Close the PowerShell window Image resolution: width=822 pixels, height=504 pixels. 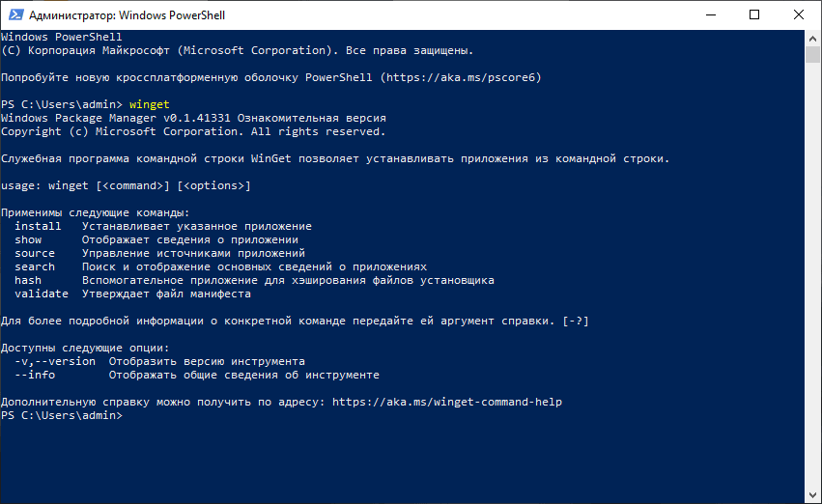click(x=799, y=14)
